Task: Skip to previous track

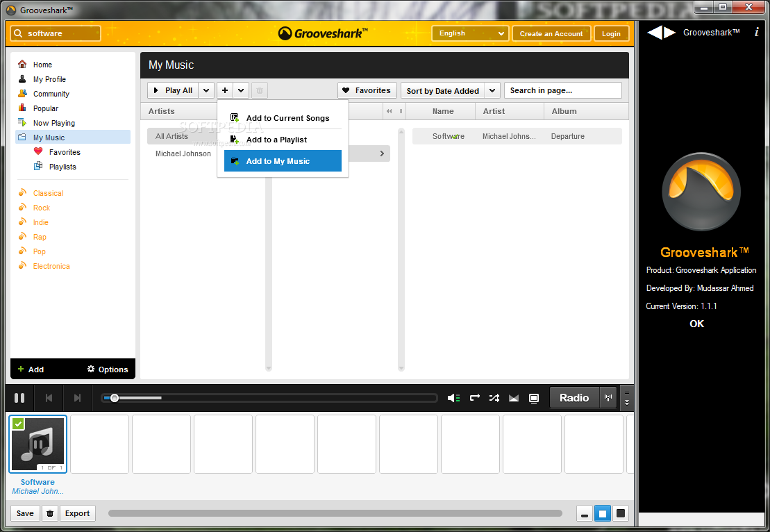Action: tap(49, 398)
